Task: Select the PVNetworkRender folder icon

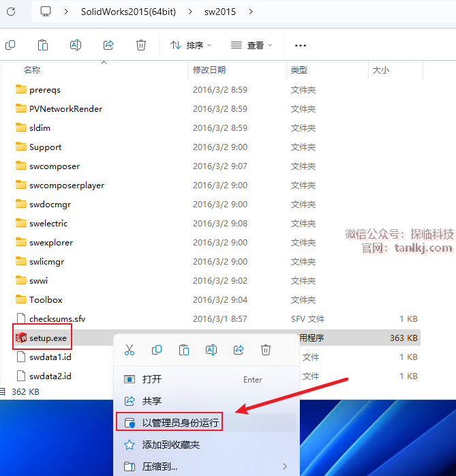Action: point(21,108)
